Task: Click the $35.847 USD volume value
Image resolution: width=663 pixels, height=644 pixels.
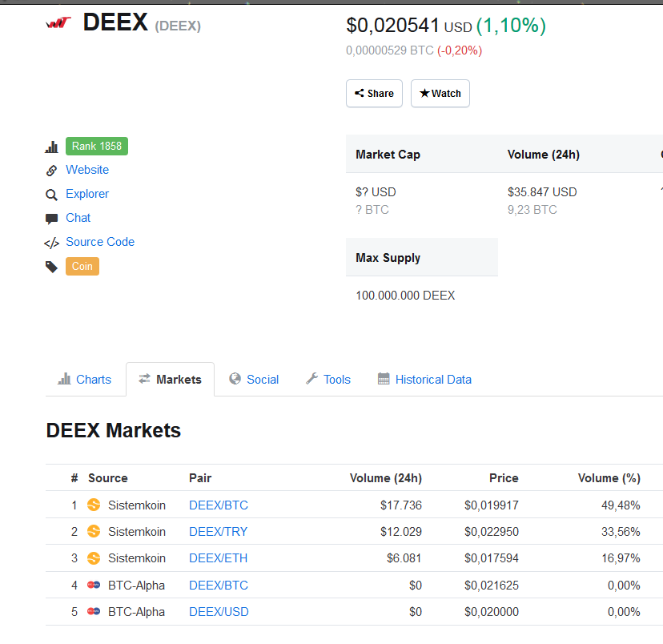Action: (542, 192)
